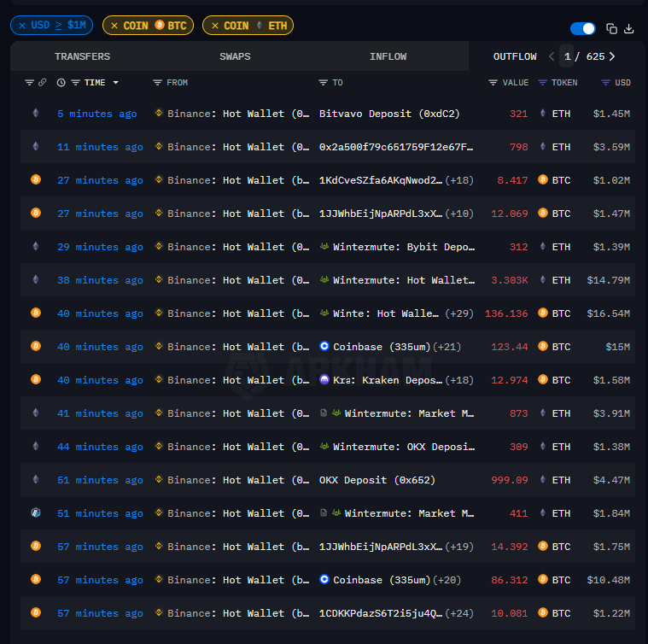Click contract document icon in $3.91M row

coord(324,413)
